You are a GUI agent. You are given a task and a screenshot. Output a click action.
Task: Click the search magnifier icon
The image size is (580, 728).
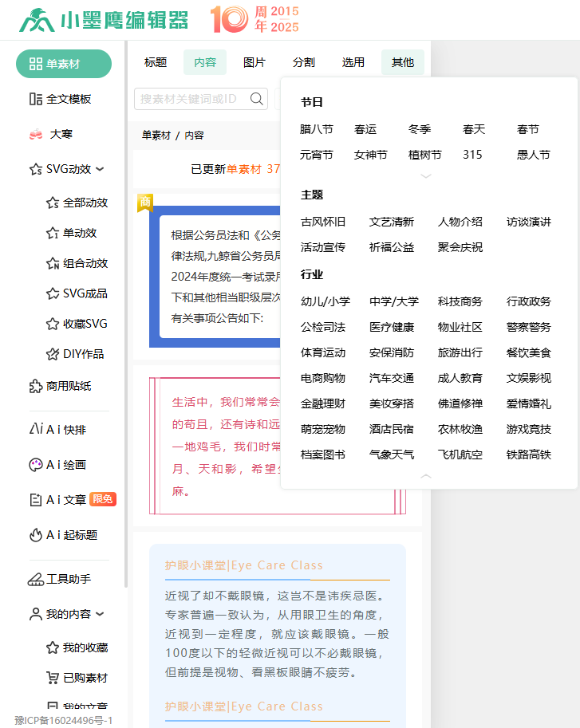[x=257, y=99]
